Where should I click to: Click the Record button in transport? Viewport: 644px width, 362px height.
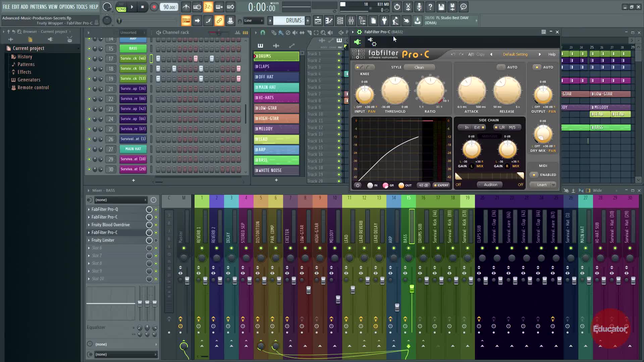coord(154,7)
